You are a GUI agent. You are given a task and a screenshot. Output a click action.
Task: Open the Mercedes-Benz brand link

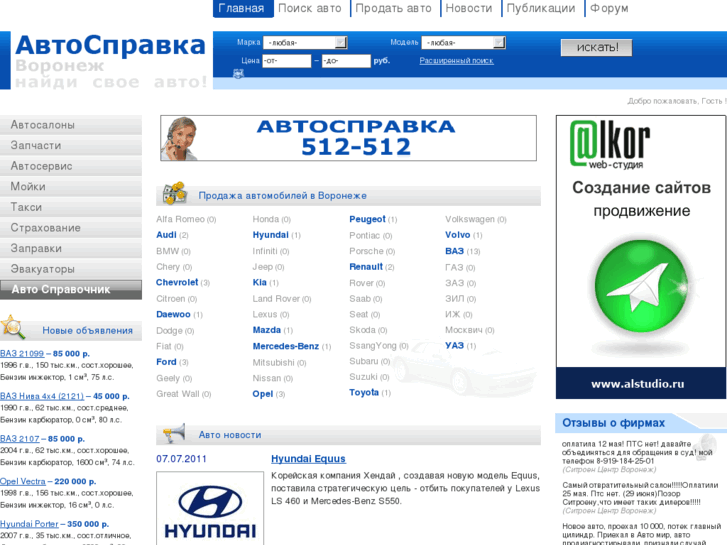tap(286, 346)
